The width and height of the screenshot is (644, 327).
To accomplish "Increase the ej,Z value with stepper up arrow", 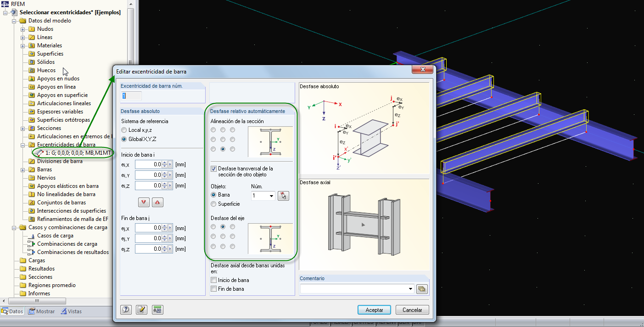I will coord(164,247).
